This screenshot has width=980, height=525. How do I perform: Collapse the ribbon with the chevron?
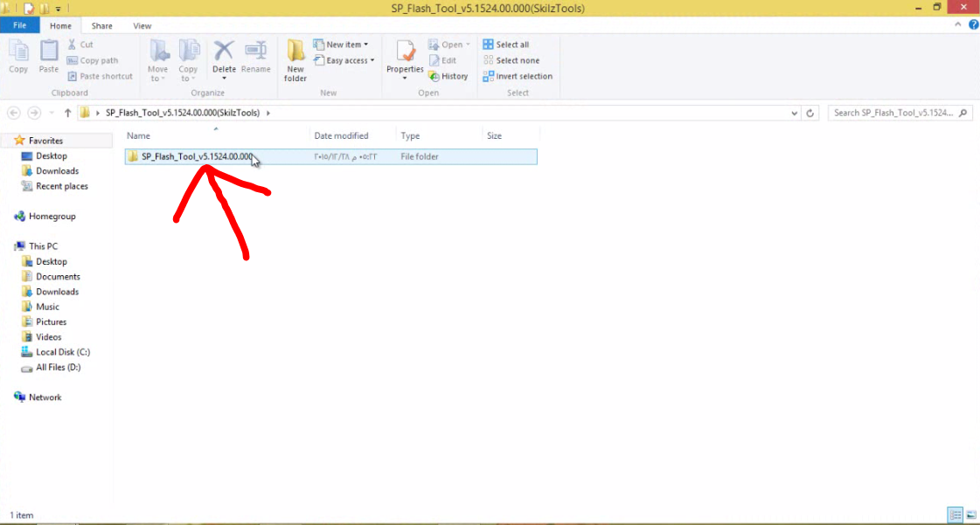click(x=958, y=25)
